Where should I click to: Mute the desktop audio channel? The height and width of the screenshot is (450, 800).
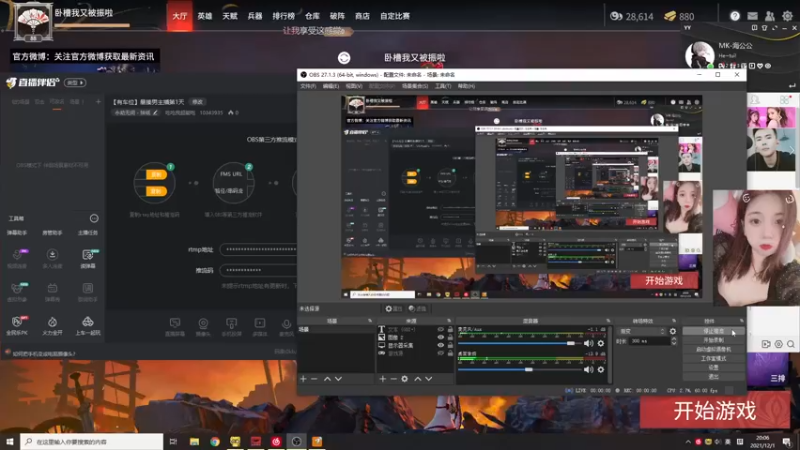click(x=588, y=369)
